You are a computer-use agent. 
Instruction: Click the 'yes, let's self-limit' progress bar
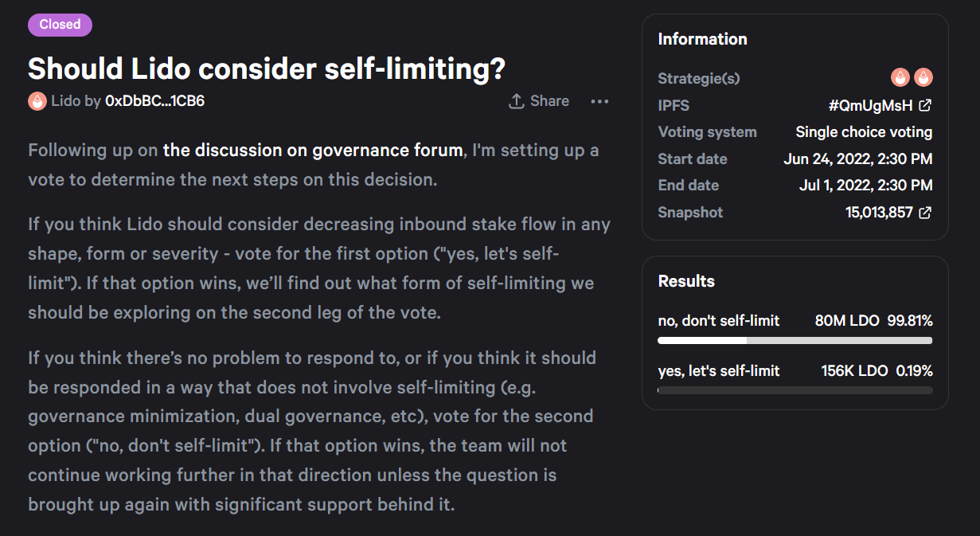tap(795, 390)
